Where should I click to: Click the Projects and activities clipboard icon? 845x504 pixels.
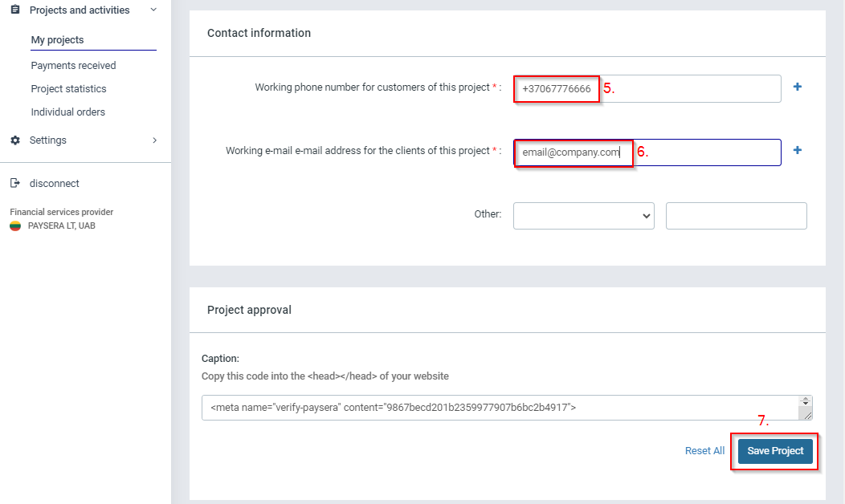14,10
